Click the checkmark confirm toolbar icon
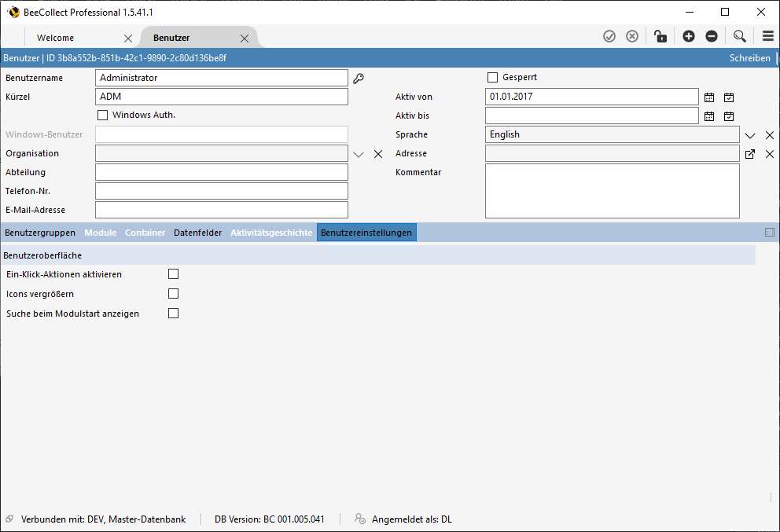The height and width of the screenshot is (532, 780). (609, 36)
